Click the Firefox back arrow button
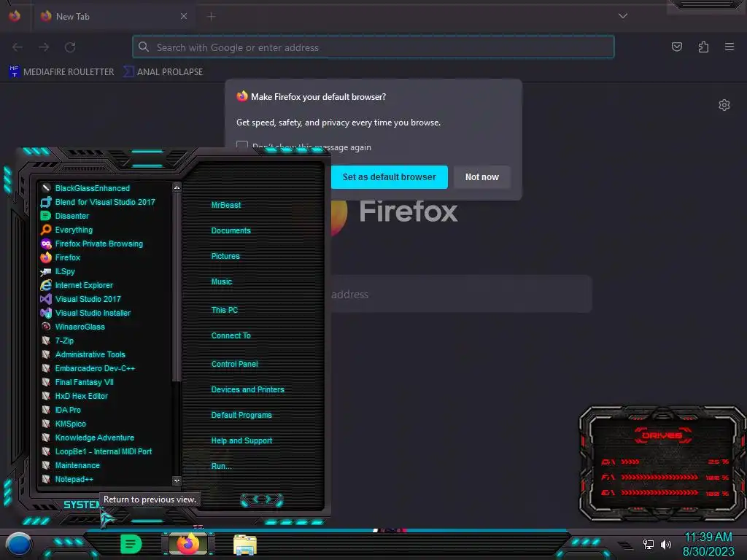 point(18,47)
